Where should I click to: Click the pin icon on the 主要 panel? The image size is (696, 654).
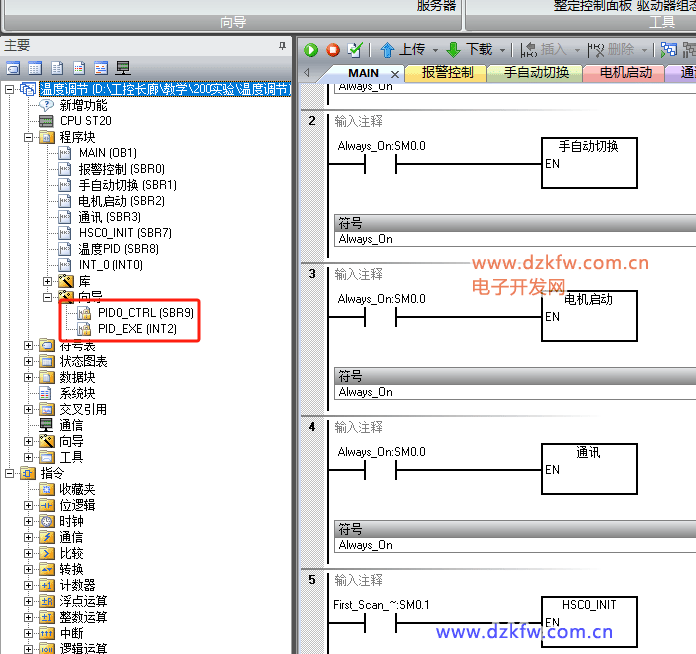pyautogui.click(x=281, y=46)
